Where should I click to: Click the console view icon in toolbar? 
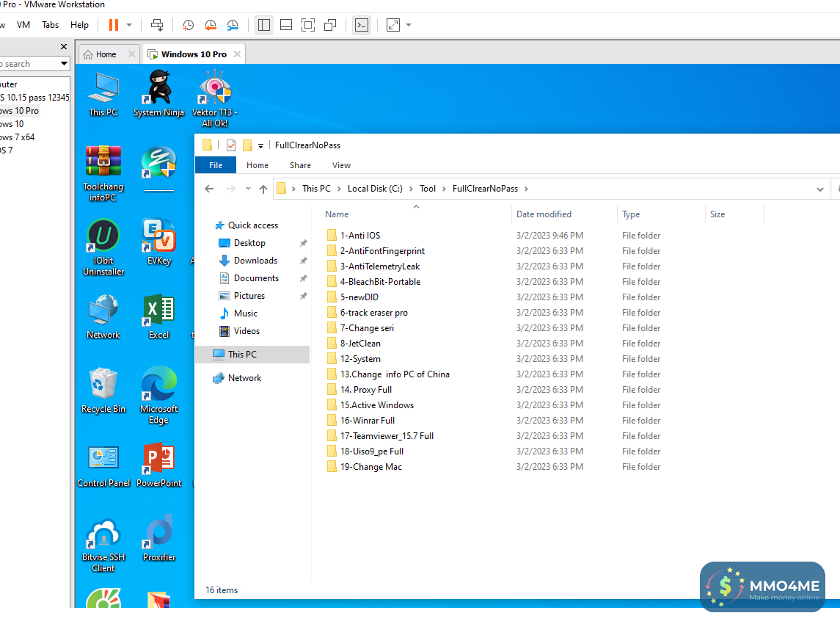click(361, 25)
